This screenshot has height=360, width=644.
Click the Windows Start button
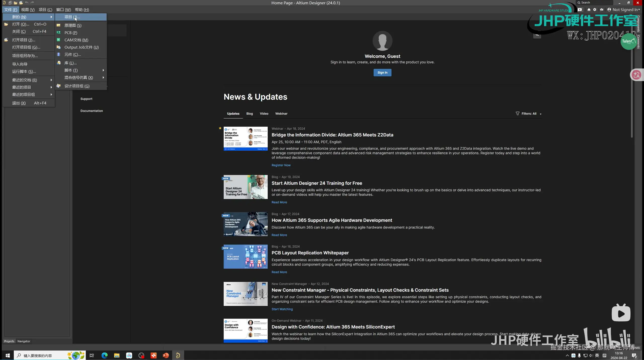coord(8,355)
